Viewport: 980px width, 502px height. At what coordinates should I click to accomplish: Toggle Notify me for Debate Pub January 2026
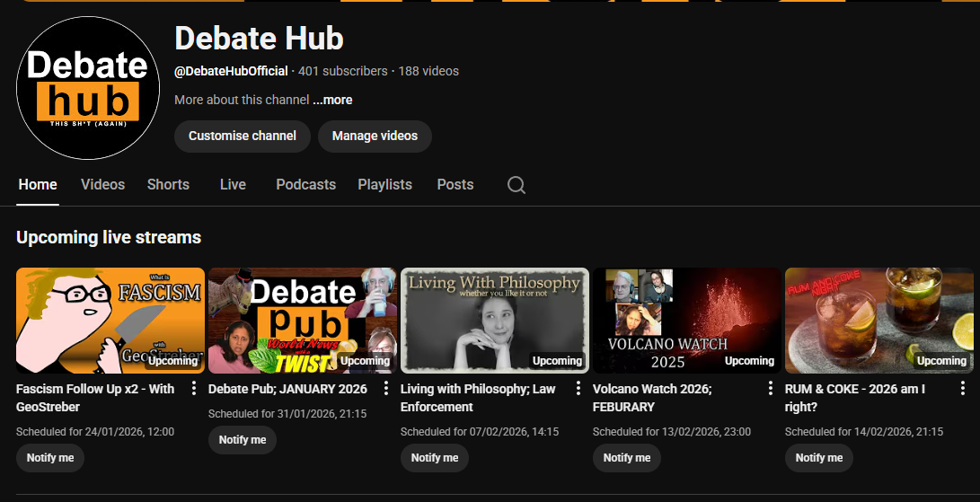(x=243, y=440)
